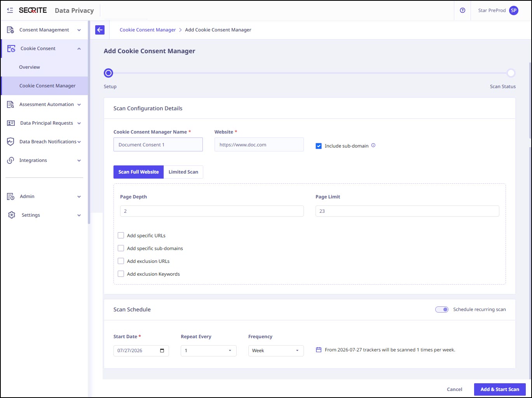Click the Page Depth input field
The image size is (532, 398).
coord(212,211)
